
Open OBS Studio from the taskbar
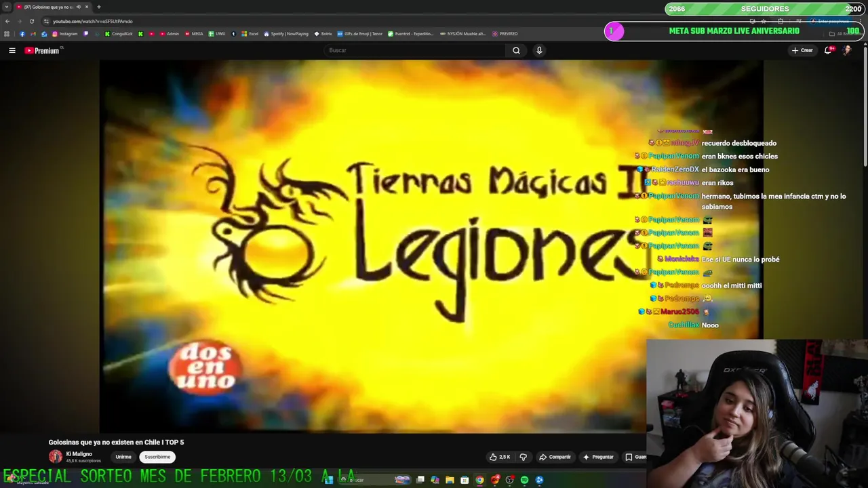click(x=509, y=480)
